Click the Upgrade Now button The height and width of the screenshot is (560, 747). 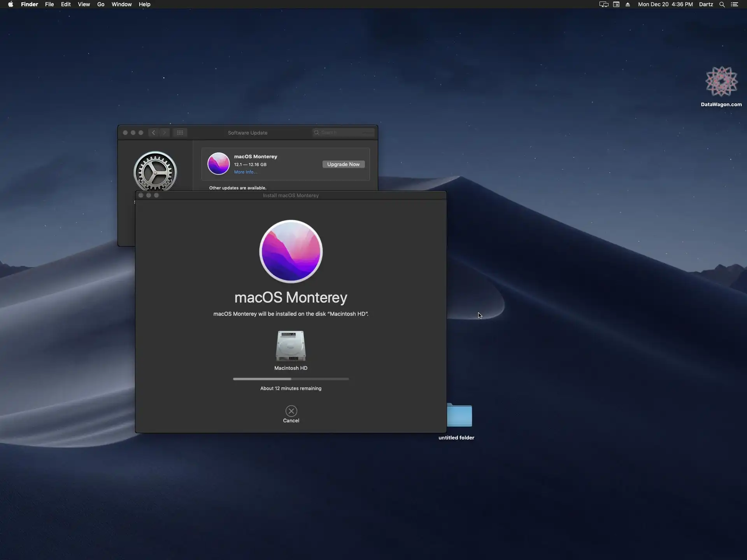pyautogui.click(x=343, y=164)
